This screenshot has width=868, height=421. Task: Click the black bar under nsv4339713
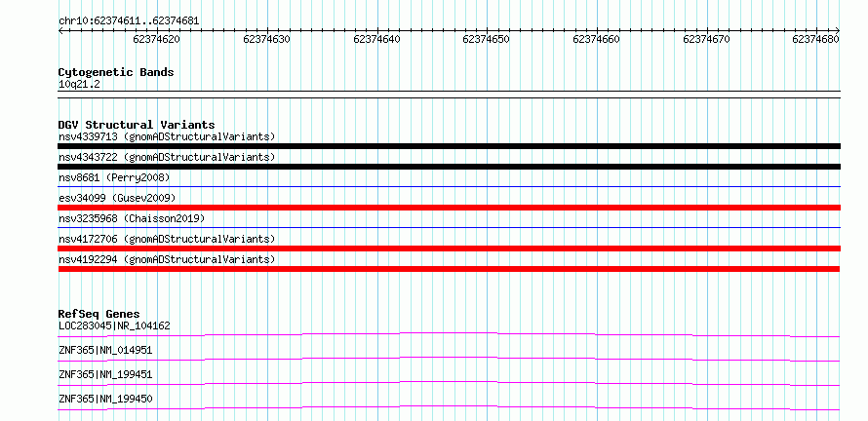click(449, 146)
